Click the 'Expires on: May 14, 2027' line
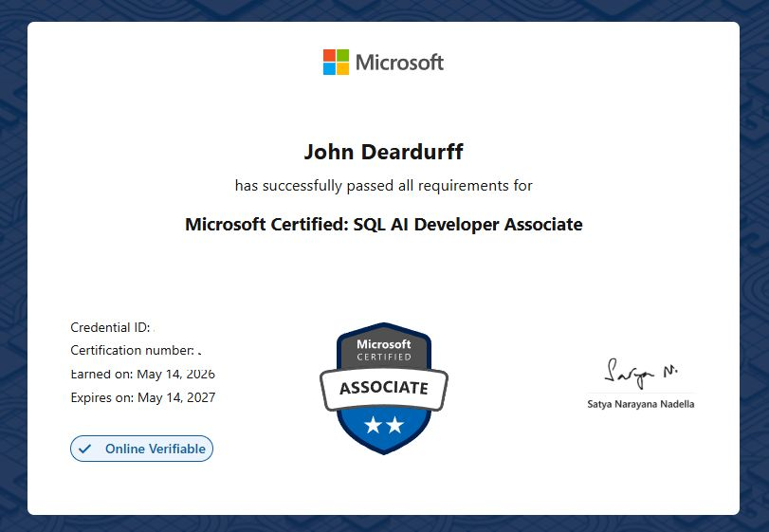Image resolution: width=769 pixels, height=532 pixels. pos(143,397)
